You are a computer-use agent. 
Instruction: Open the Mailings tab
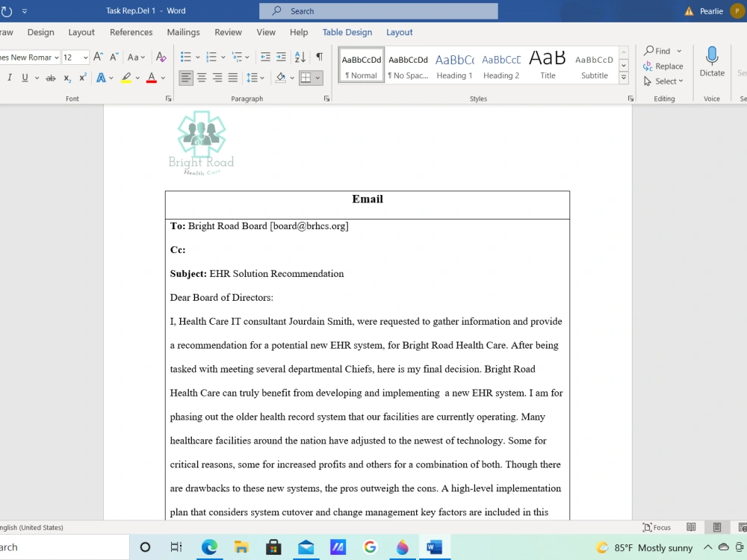[x=184, y=32]
